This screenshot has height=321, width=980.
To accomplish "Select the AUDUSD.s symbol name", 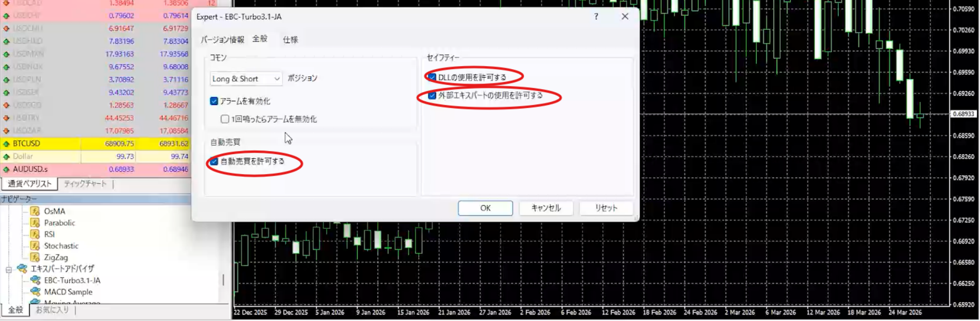I will (30, 169).
